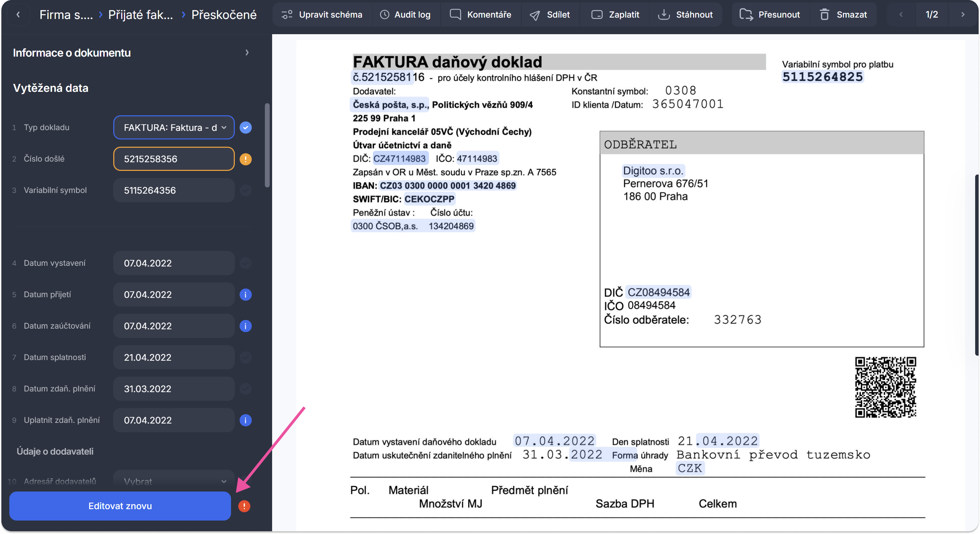Open the Přijaté fak... breadcrumb item
The height and width of the screenshot is (534, 980).
[141, 15]
